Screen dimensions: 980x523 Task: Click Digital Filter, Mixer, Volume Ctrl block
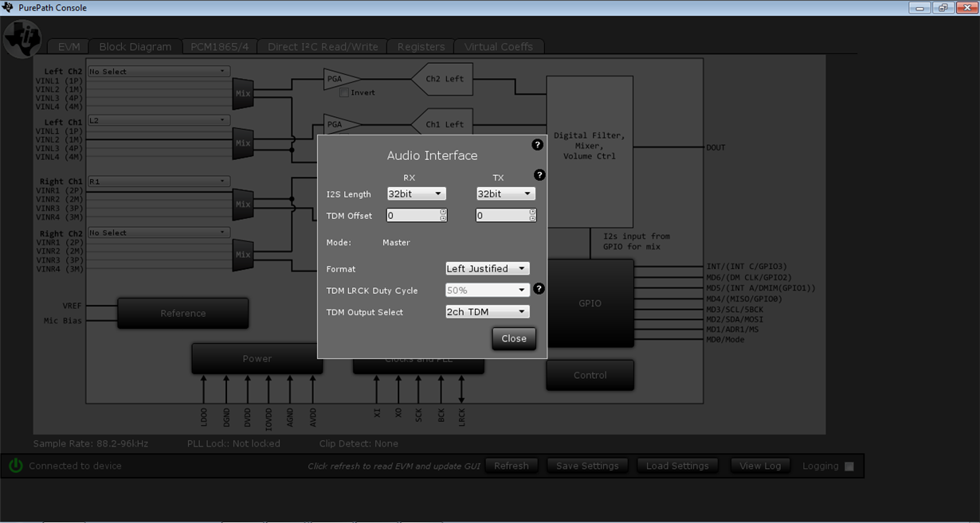click(590, 151)
